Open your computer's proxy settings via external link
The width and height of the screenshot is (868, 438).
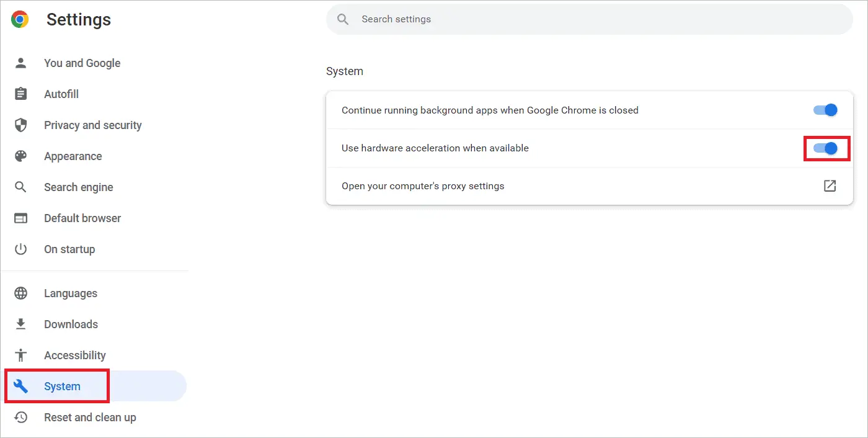click(x=830, y=185)
